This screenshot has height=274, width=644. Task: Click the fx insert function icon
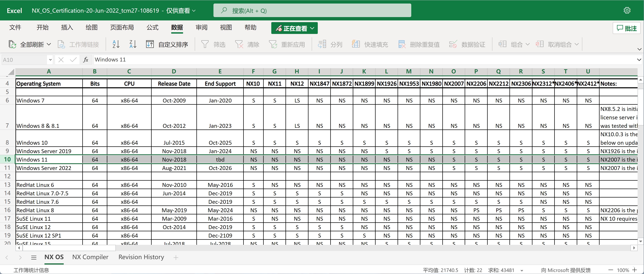tap(86, 60)
